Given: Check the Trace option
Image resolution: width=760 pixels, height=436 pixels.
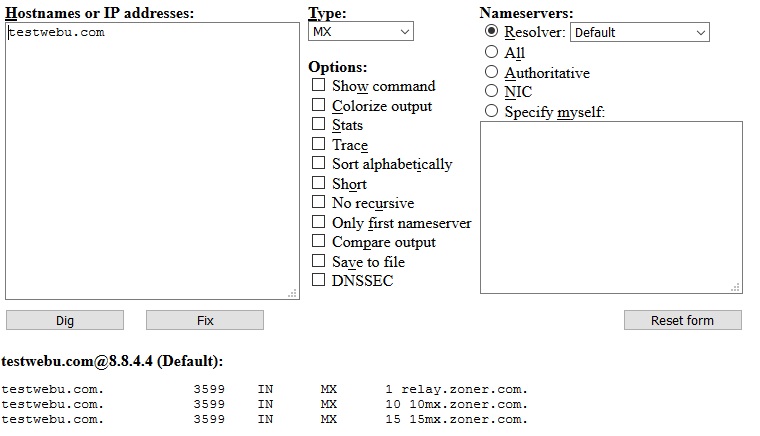Looking at the screenshot, I should point(319,144).
